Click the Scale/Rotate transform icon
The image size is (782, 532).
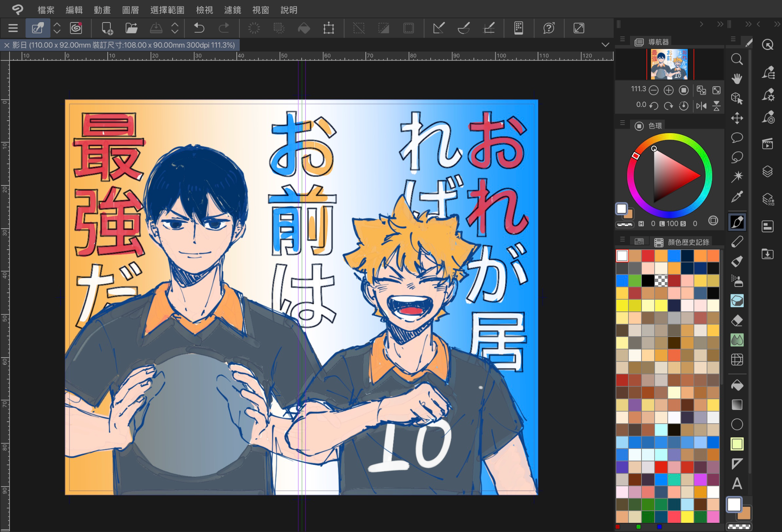pos(328,28)
